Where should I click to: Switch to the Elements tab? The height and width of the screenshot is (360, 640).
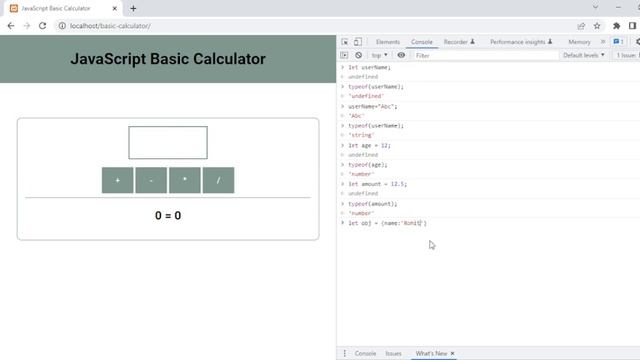pyautogui.click(x=388, y=42)
